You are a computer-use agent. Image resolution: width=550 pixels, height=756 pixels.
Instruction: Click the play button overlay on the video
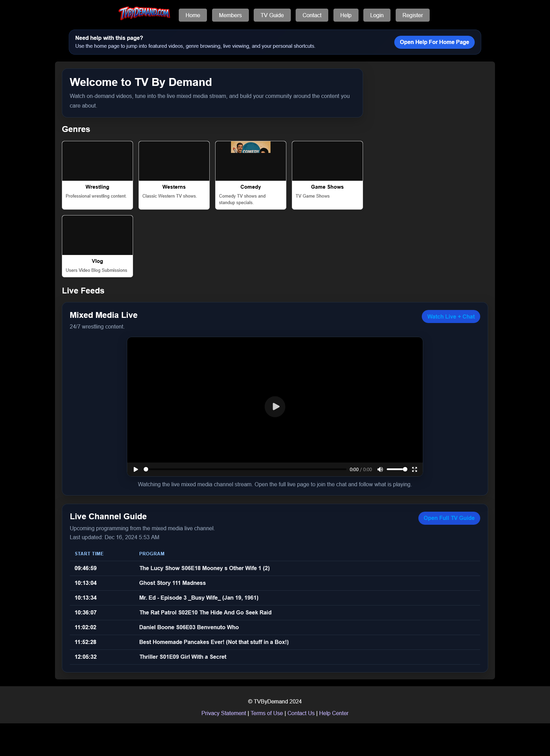(275, 407)
